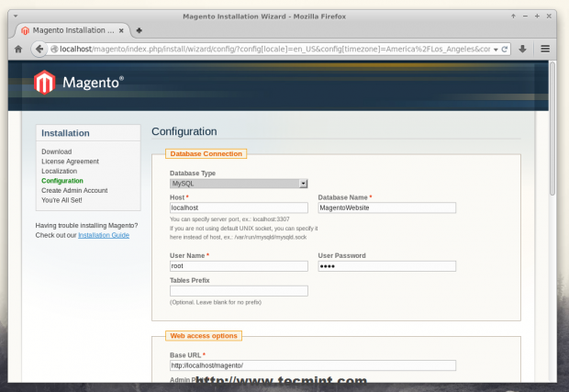Close the Firefox window
569x392 pixels.
point(549,16)
